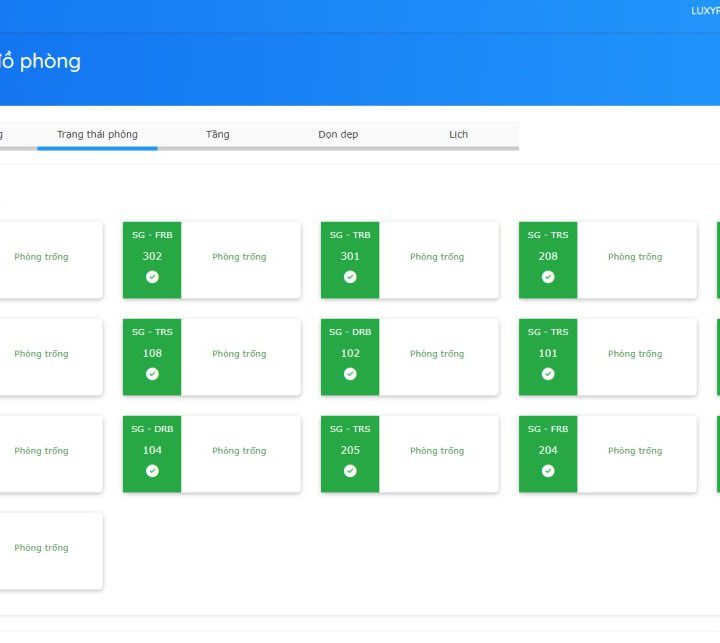Screen dimensions: 720x643
Task: Click Phòng trống status of room 104
Action: point(239,451)
